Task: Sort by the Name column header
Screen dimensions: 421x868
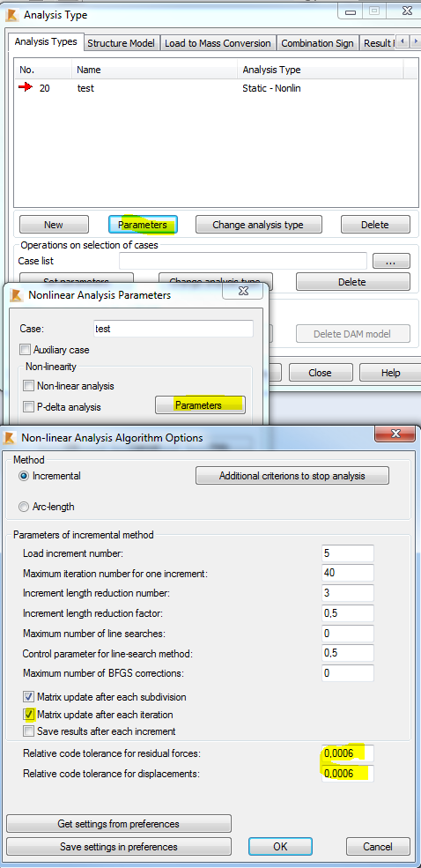Action: click(x=156, y=70)
